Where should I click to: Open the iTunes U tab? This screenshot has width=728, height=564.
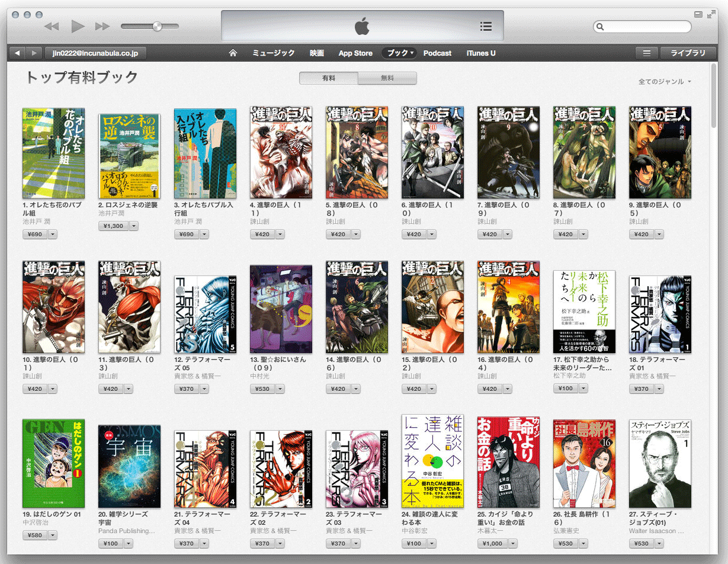tap(481, 53)
